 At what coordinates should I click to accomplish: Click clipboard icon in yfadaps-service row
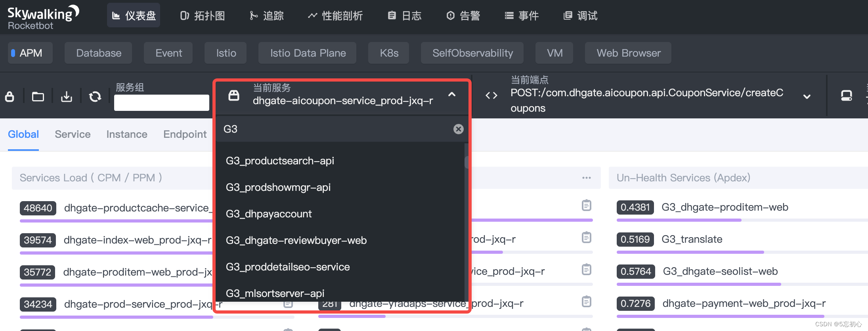coord(587,301)
